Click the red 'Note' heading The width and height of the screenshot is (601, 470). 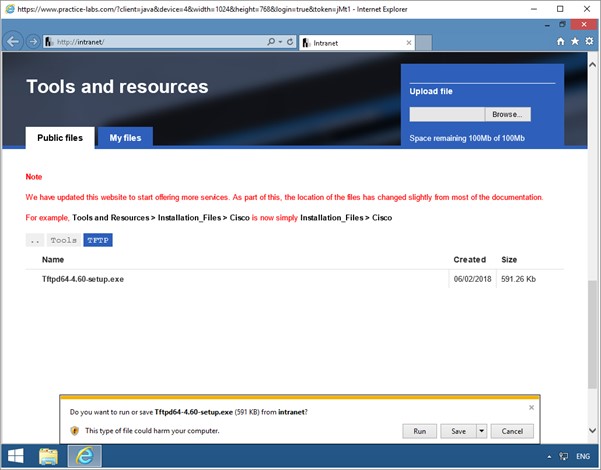[x=34, y=177]
